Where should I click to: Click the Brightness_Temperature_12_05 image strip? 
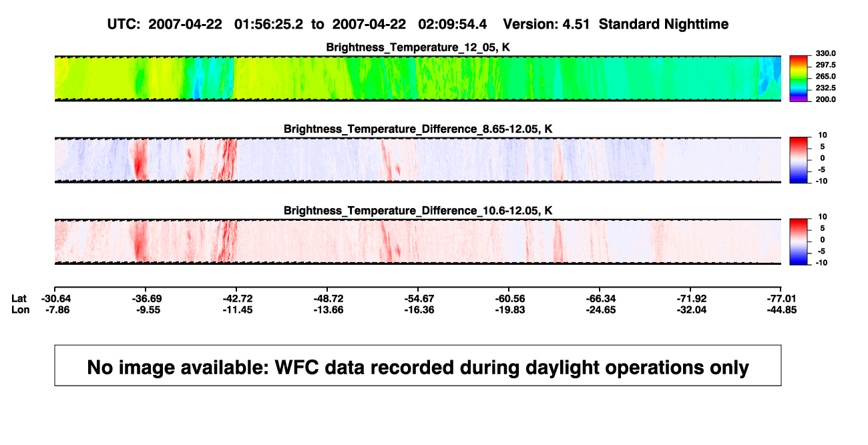coord(417,78)
